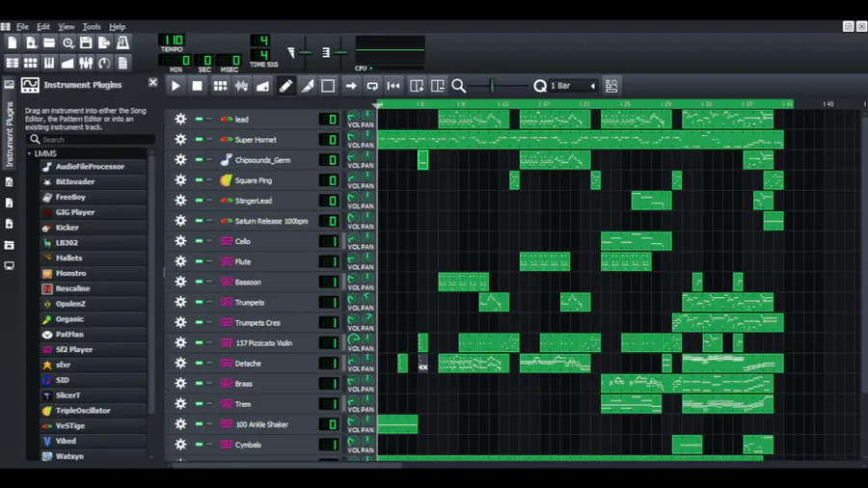
Task: Insert bar icon in Song Editor toolbar
Action: (x=417, y=86)
